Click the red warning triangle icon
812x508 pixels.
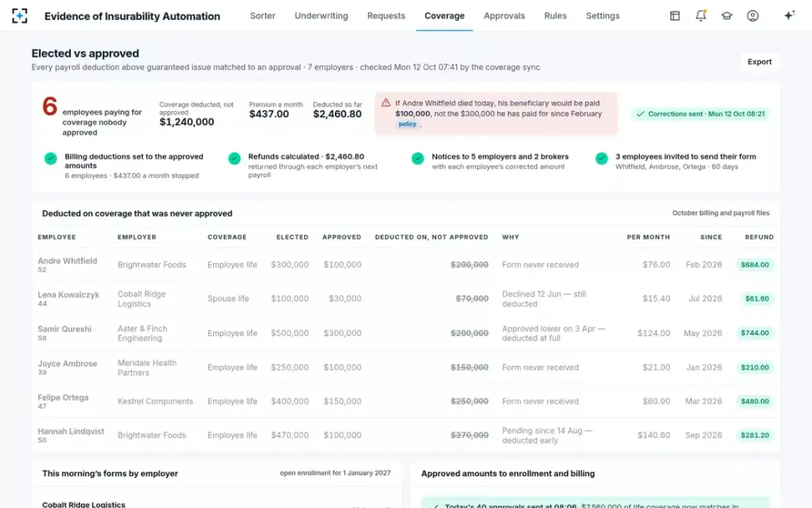pos(386,103)
